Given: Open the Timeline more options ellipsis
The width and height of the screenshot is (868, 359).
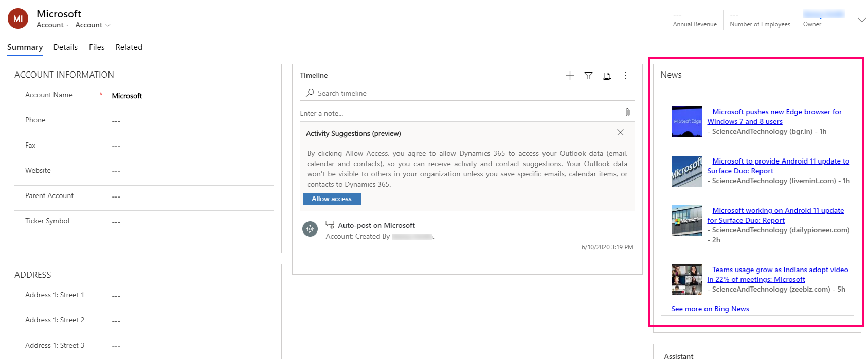Looking at the screenshot, I should [625, 76].
